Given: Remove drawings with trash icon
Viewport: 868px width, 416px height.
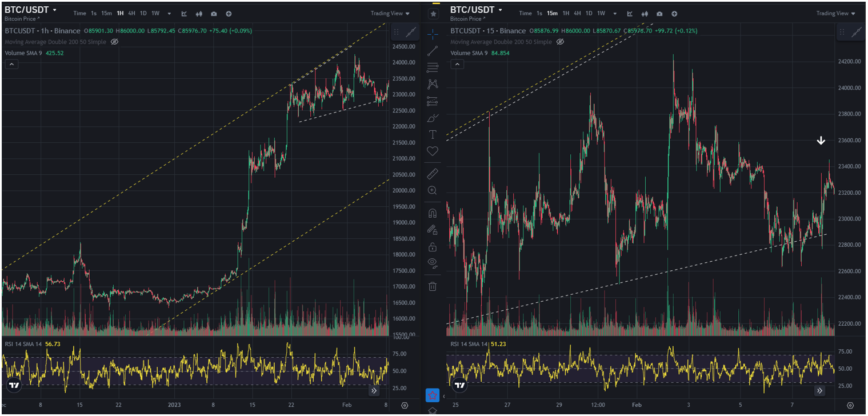Looking at the screenshot, I should click(x=433, y=286).
